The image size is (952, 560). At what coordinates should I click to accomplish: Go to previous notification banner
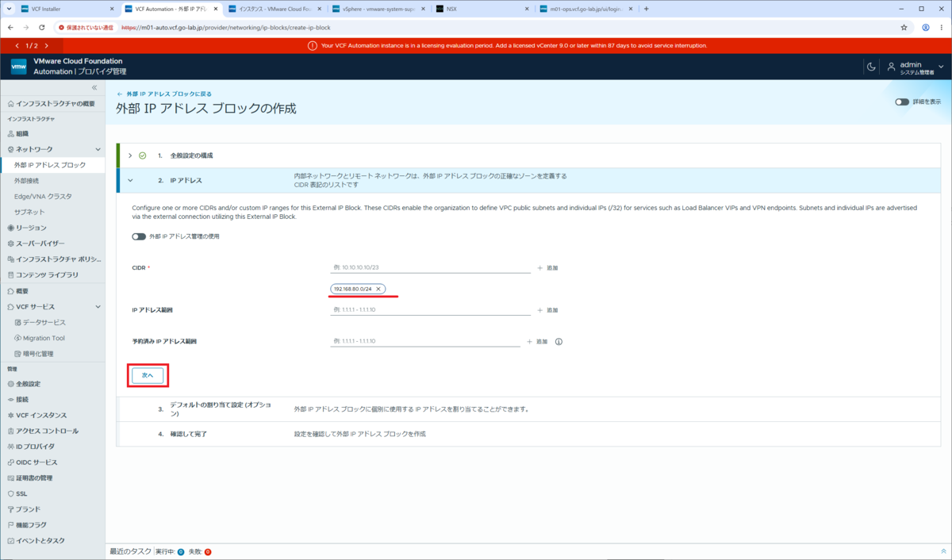click(x=17, y=46)
